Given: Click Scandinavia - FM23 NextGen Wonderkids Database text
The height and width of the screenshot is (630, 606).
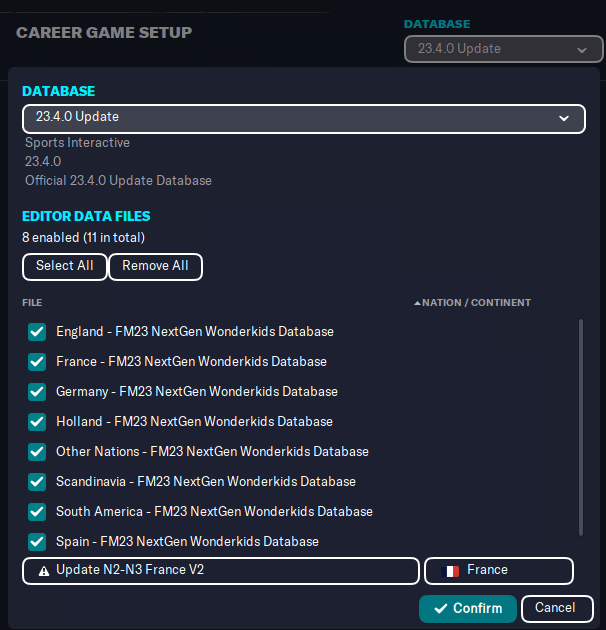Looking at the screenshot, I should pyautogui.click(x=206, y=482).
